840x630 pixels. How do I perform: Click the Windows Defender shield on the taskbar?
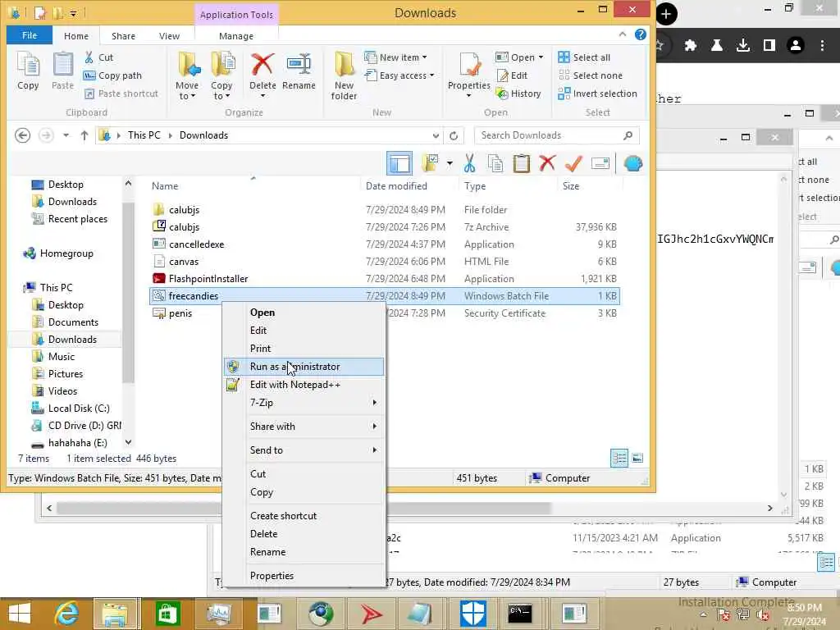473,614
